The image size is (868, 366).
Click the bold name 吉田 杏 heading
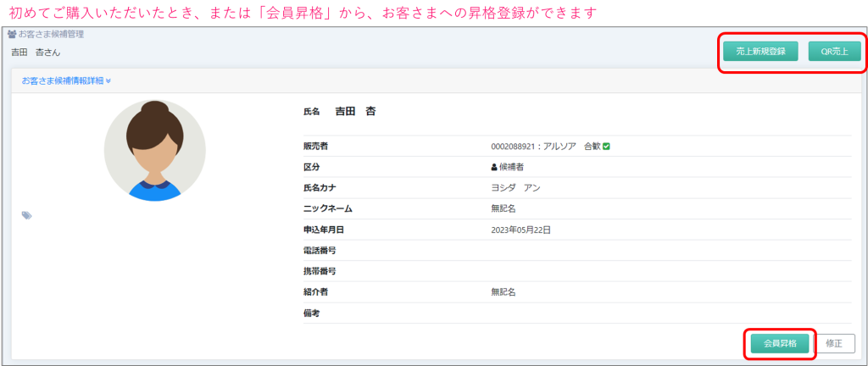coord(355,111)
